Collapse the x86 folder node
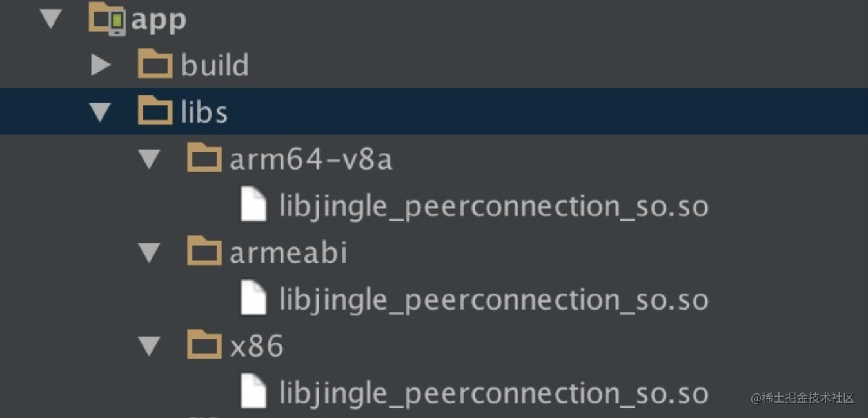Screen dimensions: 868x418 click(150, 346)
